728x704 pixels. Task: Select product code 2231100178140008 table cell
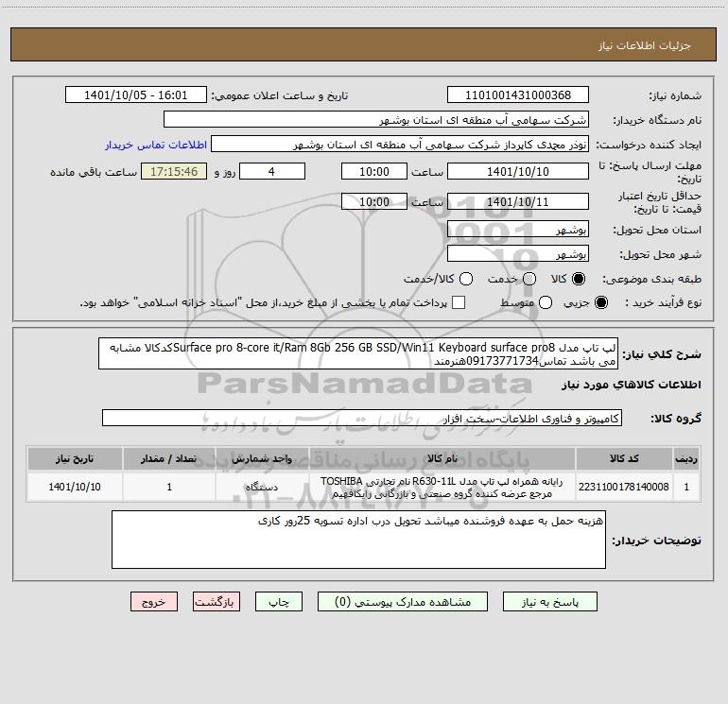pos(624,487)
